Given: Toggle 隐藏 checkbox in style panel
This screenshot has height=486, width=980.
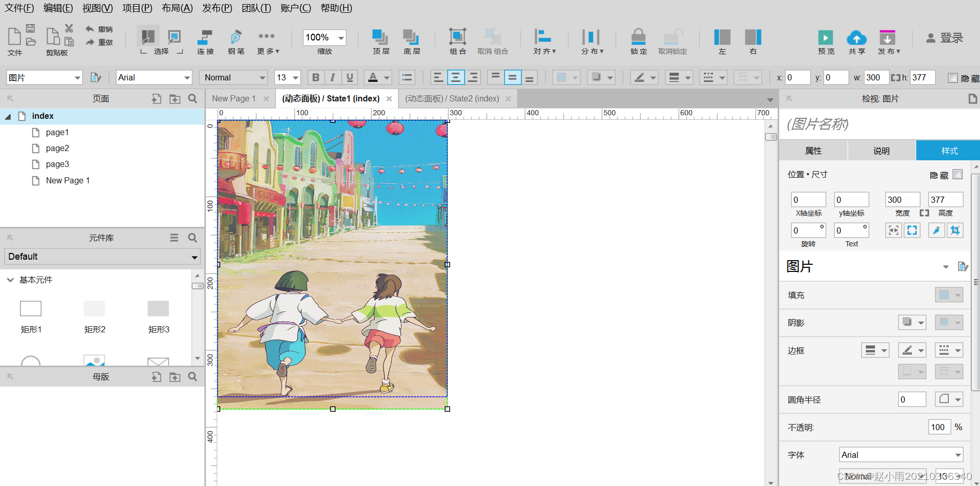Looking at the screenshot, I should tap(957, 174).
